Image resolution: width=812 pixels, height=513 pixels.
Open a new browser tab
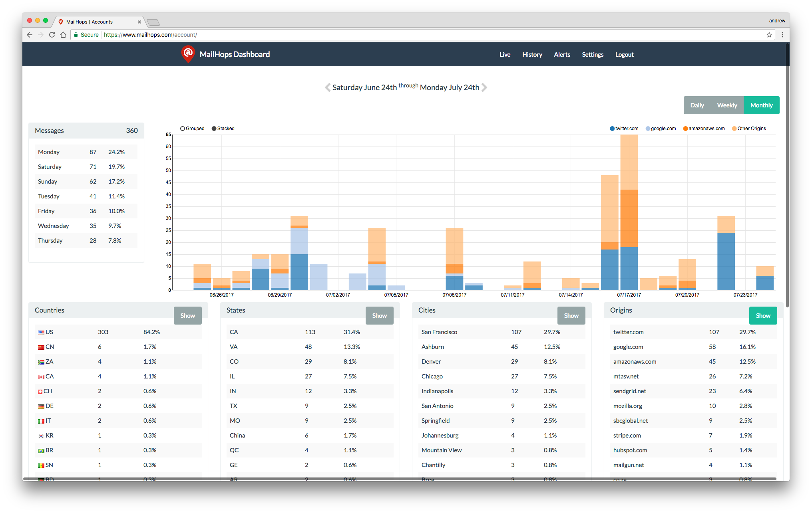[x=153, y=22]
